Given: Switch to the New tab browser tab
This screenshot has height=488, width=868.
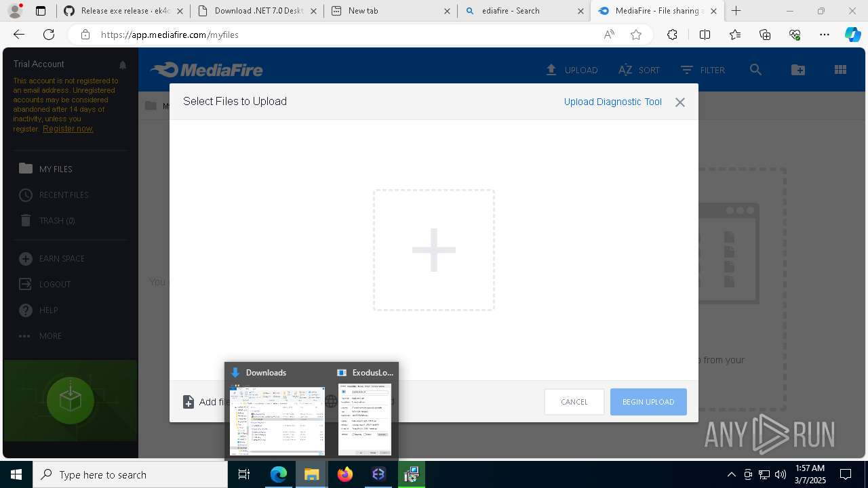Looking at the screenshot, I should [391, 11].
